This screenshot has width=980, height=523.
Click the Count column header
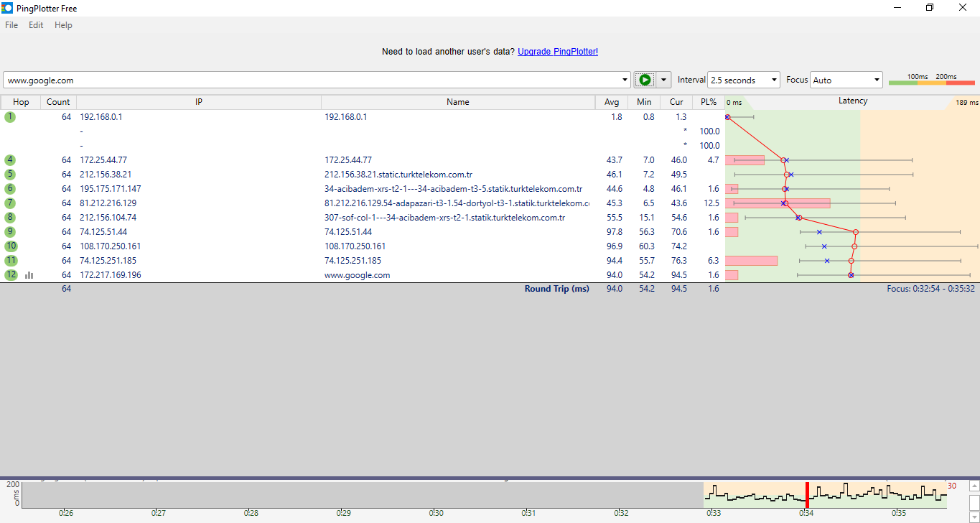click(x=58, y=102)
